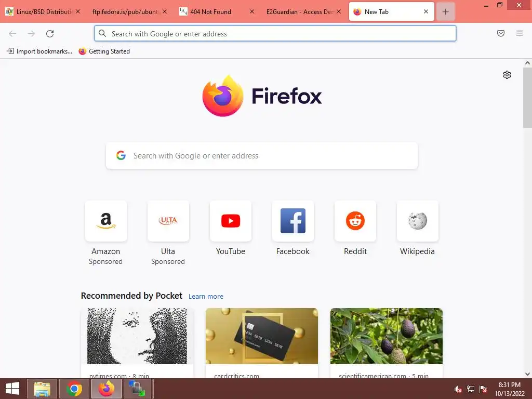Launch Google Chrome from the taskbar
Image resolution: width=532 pixels, height=399 pixels.
pyautogui.click(x=74, y=389)
